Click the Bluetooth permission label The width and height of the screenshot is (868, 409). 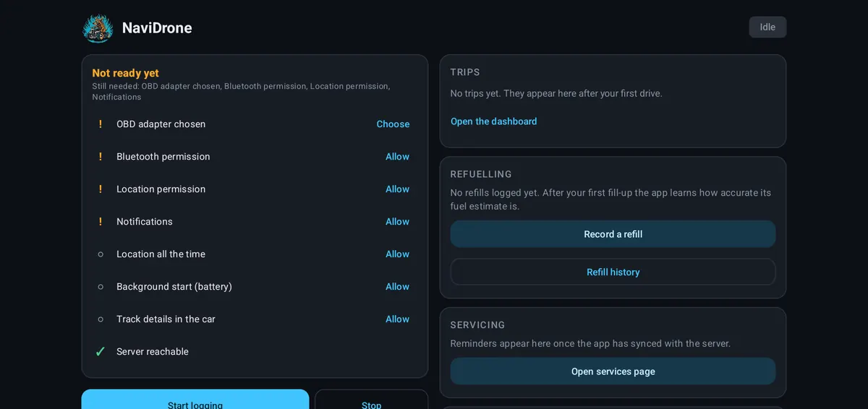tap(163, 157)
